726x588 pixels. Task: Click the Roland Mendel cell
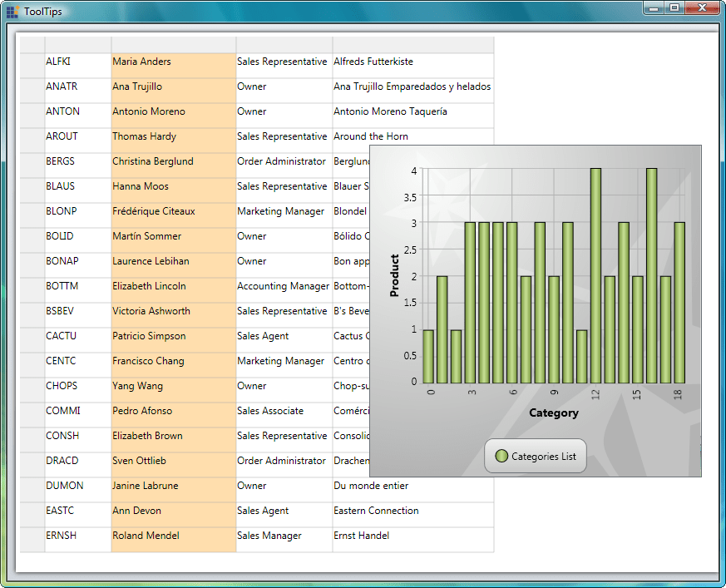coord(174,541)
